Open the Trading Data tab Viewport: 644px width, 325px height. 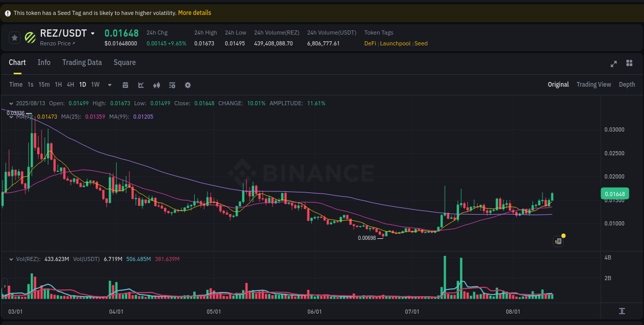tap(82, 62)
